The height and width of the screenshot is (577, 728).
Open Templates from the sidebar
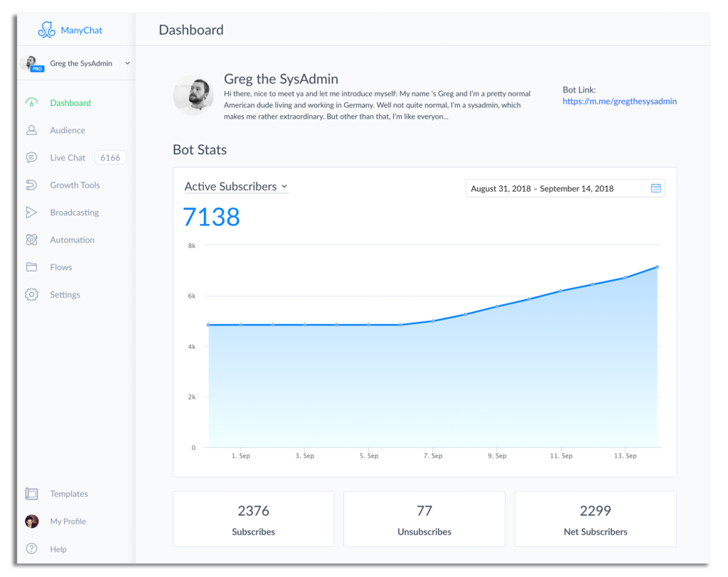pos(69,493)
